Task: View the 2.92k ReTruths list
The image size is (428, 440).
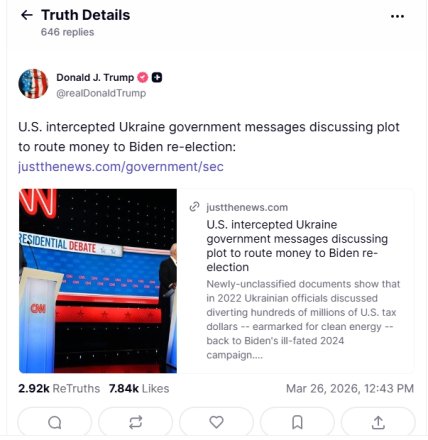Action: 59,388
